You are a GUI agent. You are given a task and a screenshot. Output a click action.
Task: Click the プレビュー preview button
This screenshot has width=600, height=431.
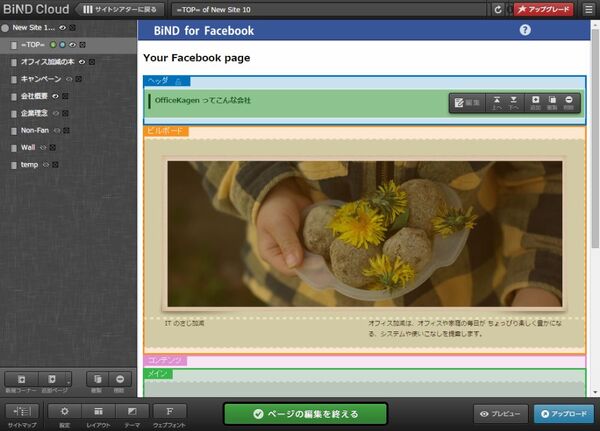[x=501, y=414]
